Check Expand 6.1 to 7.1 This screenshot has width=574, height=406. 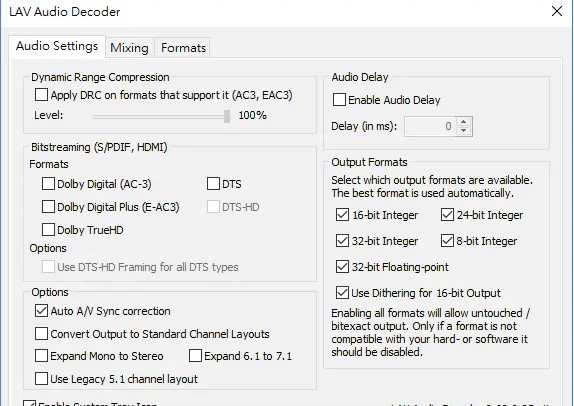(x=195, y=356)
